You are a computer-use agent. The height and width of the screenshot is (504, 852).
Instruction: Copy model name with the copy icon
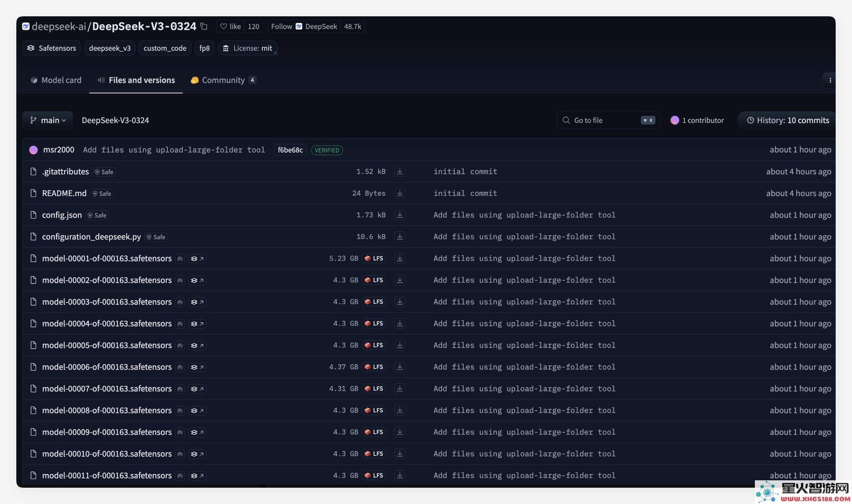click(204, 26)
